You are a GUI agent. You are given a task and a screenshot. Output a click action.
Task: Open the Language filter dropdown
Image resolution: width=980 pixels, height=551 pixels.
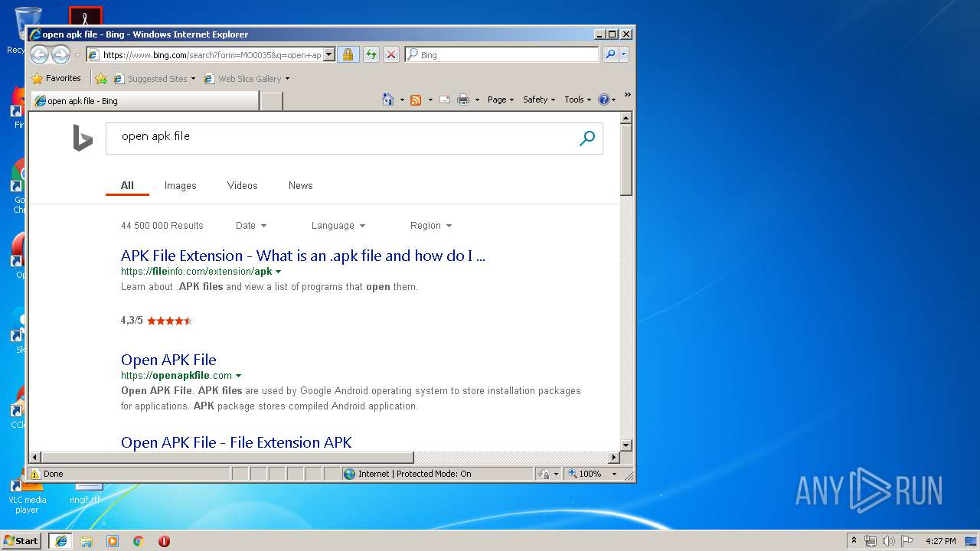338,226
